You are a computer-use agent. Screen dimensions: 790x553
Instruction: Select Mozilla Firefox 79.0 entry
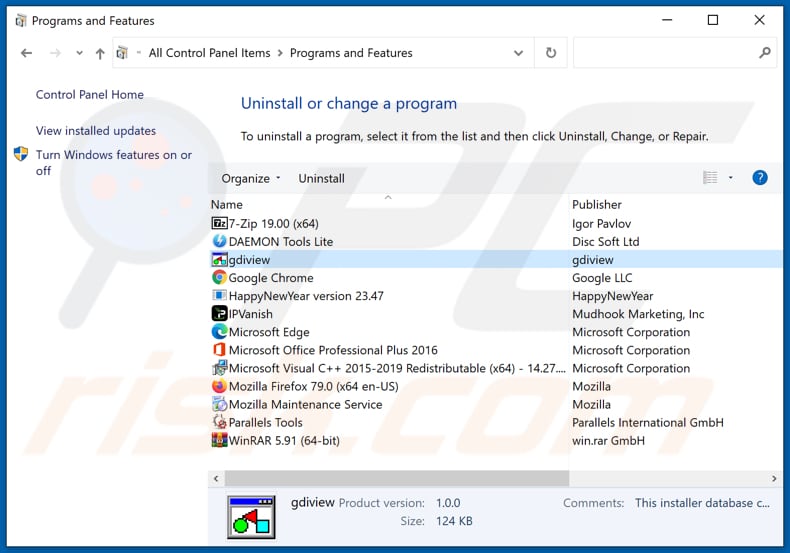(x=313, y=387)
